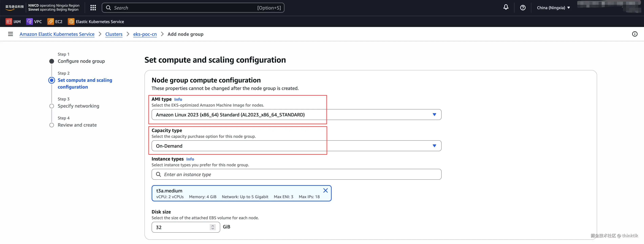Image resolution: width=644 pixels, height=244 pixels.
Task: Open the China (Ningxia) region selector
Action: click(553, 8)
